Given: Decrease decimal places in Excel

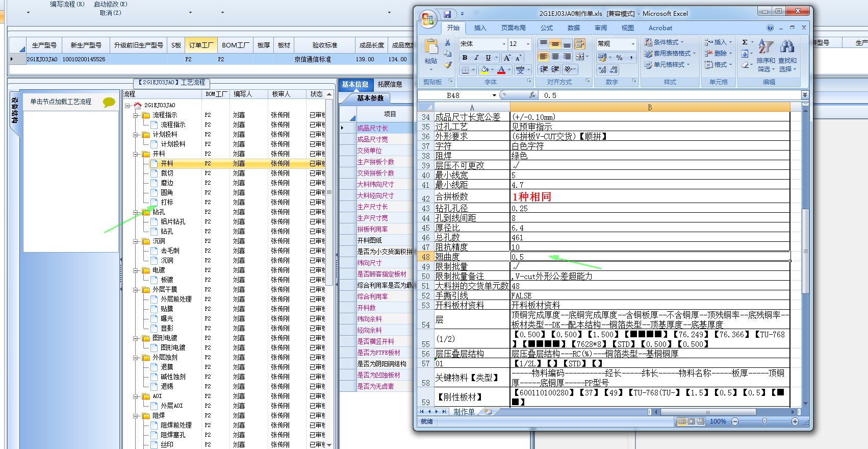Looking at the screenshot, I should 614,70.
